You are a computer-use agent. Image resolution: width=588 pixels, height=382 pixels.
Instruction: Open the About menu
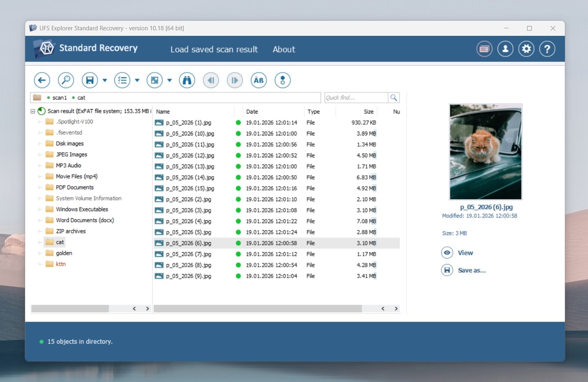click(x=284, y=49)
